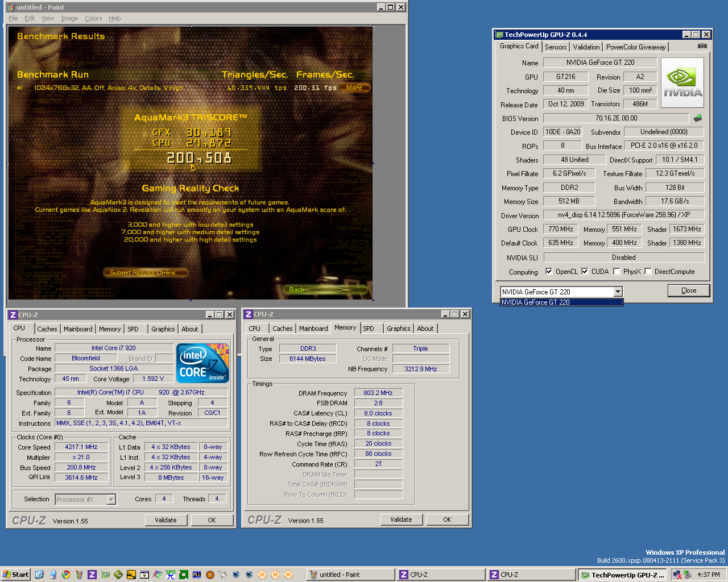Click the BIOS save chip icon in GPU-Z
This screenshot has width=728, height=582.
tap(698, 118)
